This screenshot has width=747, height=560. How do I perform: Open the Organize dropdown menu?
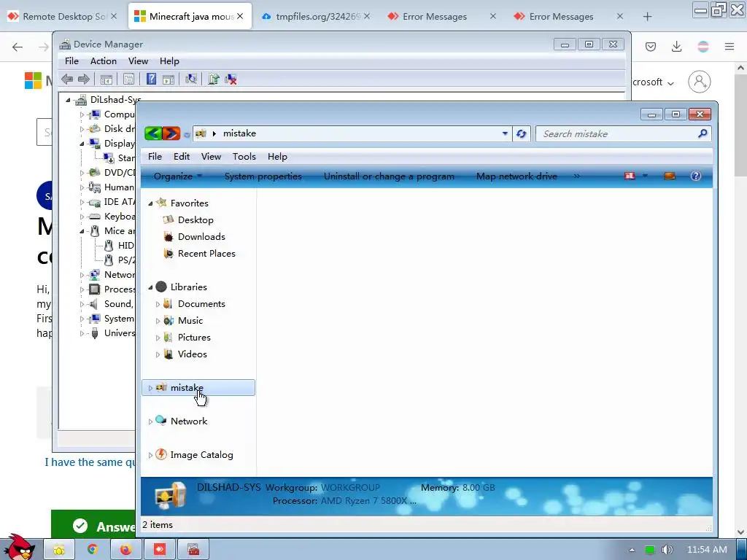point(178,176)
